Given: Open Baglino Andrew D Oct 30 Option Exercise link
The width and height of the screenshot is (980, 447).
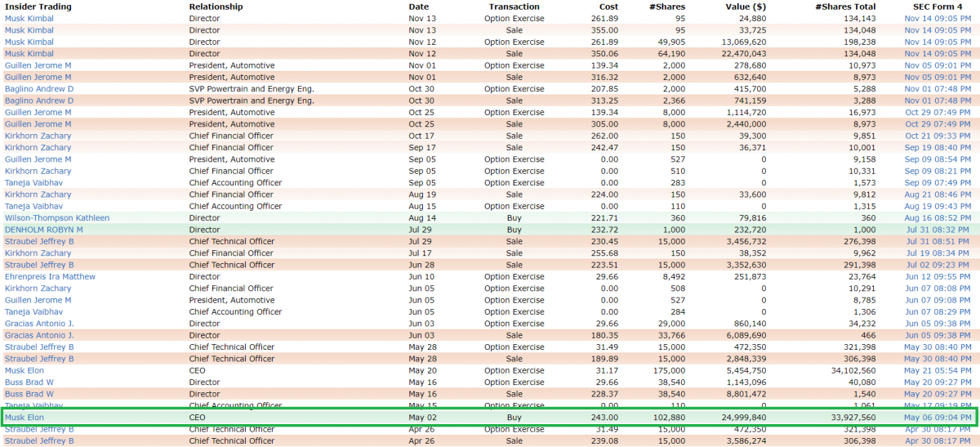Looking at the screenshot, I should [39, 88].
